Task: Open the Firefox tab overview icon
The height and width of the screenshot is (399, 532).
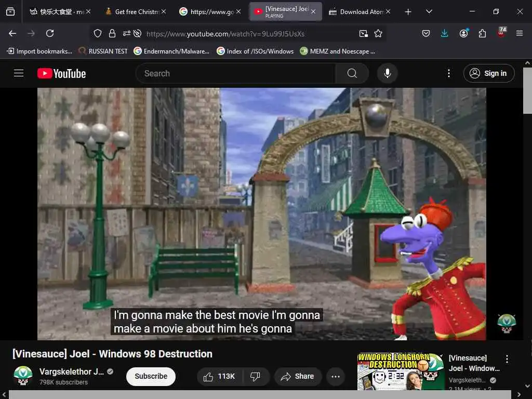Action: (10, 11)
